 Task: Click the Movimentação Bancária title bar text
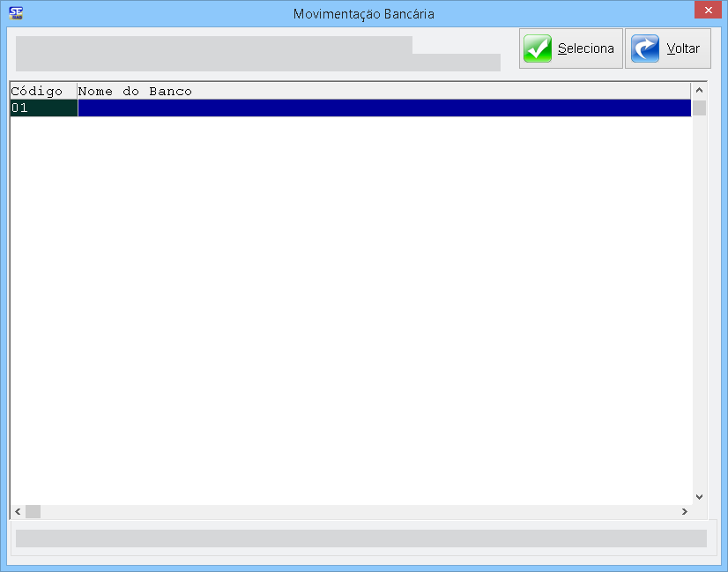pos(363,13)
